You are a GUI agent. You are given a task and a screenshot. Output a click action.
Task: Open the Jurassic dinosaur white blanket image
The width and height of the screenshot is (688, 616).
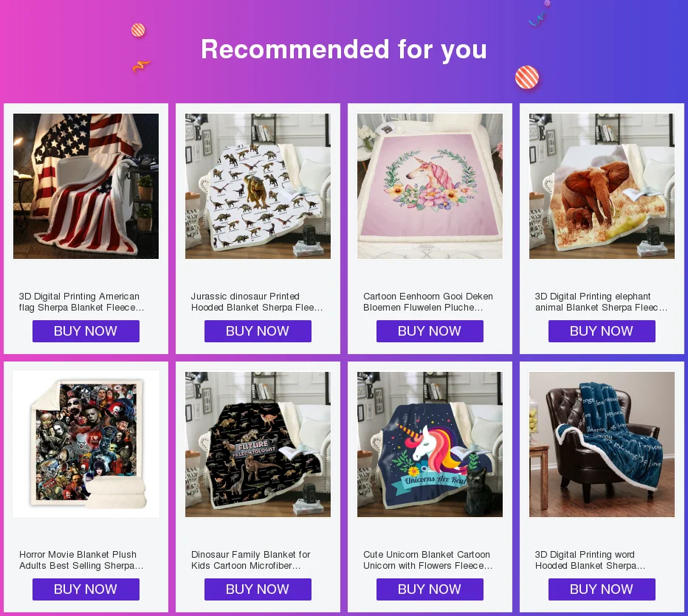coord(258,187)
